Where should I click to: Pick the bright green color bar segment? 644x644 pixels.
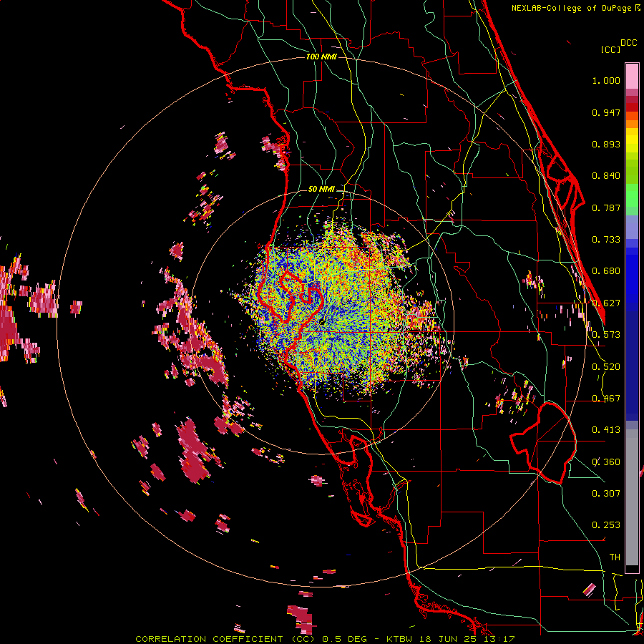pyautogui.click(x=632, y=195)
